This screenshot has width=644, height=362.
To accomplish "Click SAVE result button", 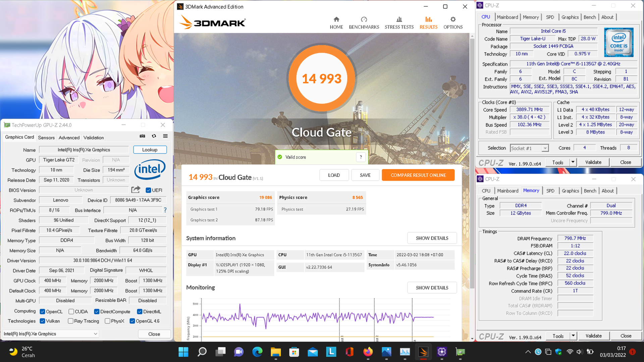I will click(365, 175).
